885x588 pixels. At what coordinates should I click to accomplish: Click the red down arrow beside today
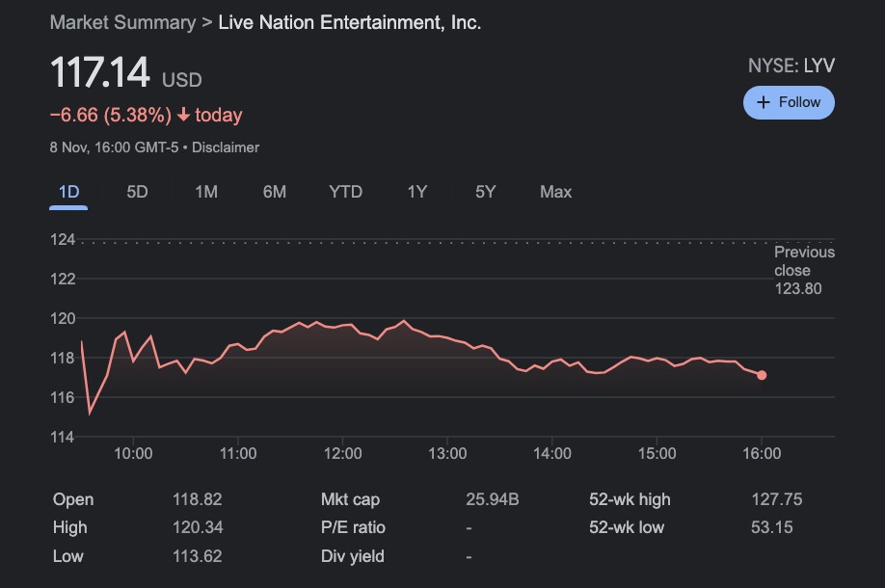point(183,116)
